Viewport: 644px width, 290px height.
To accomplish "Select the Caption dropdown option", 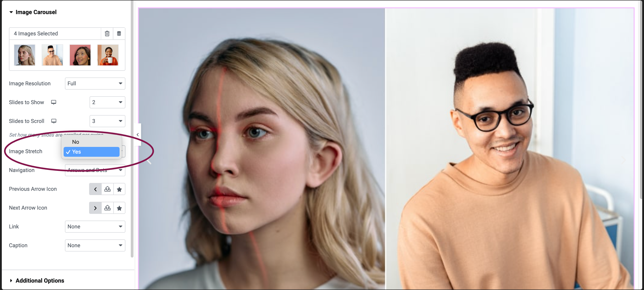I will pos(95,245).
